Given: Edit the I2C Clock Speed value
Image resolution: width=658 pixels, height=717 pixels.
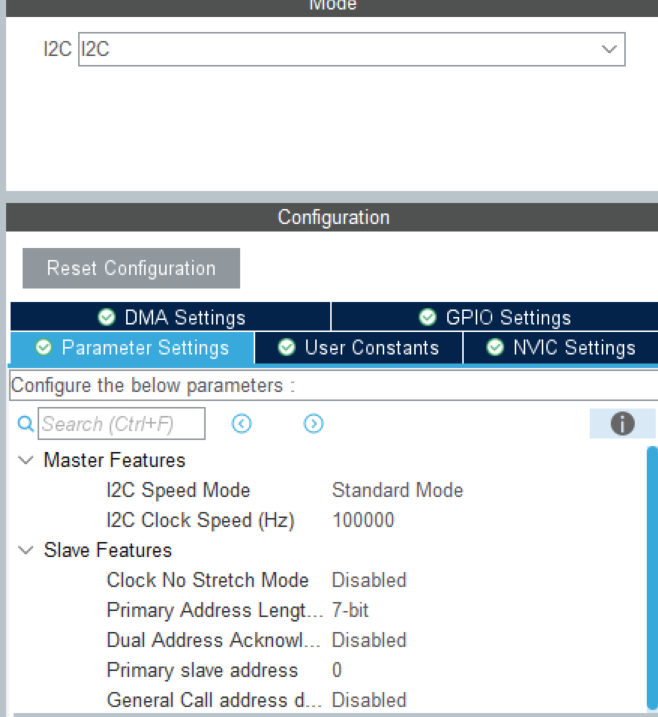Looking at the screenshot, I should click(x=363, y=520).
